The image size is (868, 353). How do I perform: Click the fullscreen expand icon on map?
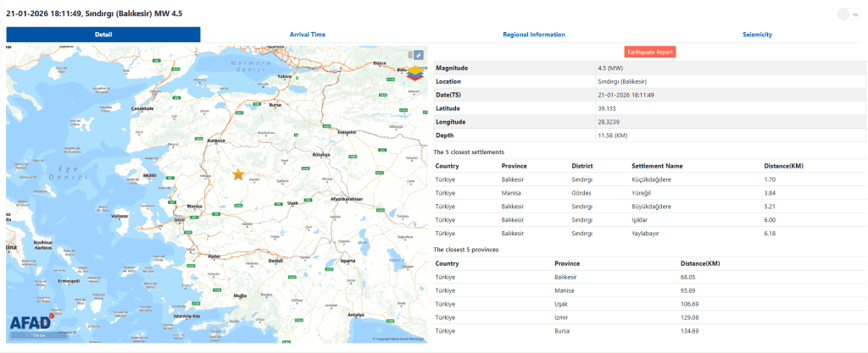pos(418,55)
